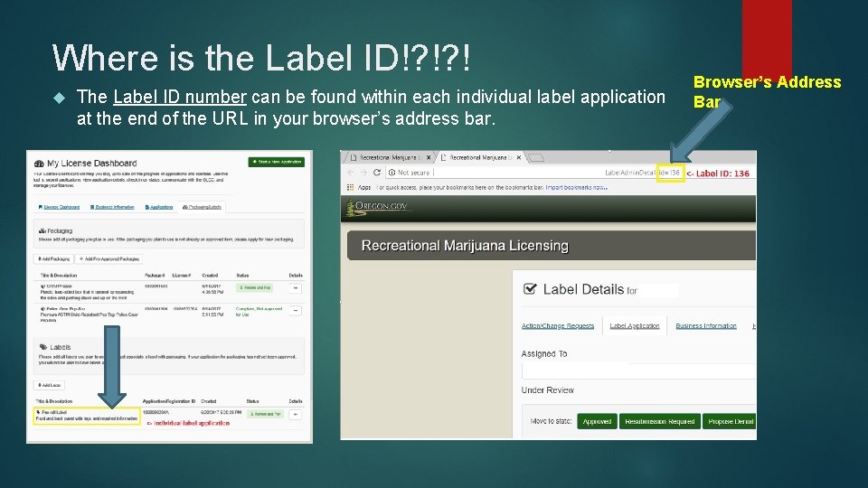Move label to Approved state
The width and height of the screenshot is (868, 488).
point(597,422)
